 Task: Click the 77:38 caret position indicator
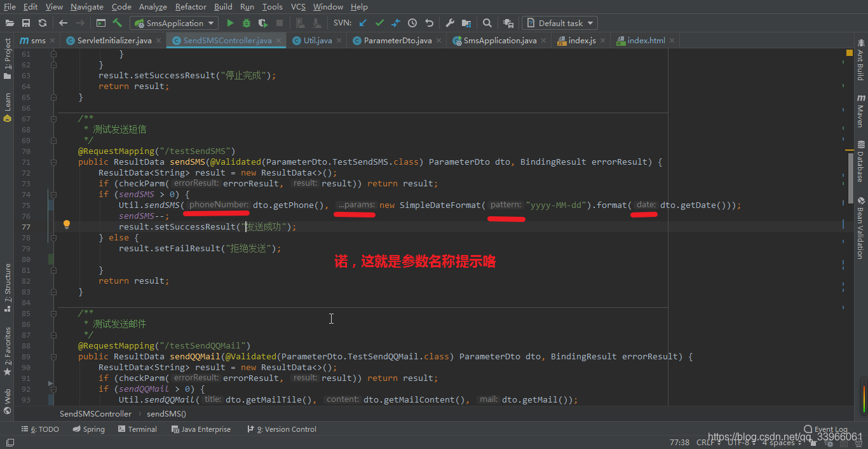[x=679, y=443]
